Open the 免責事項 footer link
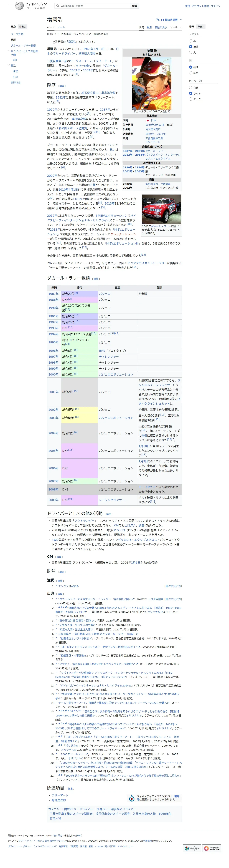Image resolution: width=229 pixels, height=868 pixels. (x=63, y=846)
